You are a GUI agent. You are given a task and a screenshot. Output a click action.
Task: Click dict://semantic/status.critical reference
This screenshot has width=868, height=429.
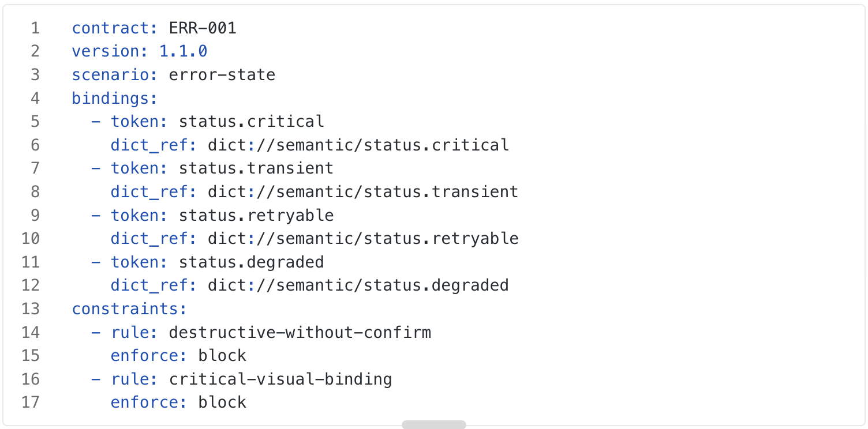coord(358,145)
